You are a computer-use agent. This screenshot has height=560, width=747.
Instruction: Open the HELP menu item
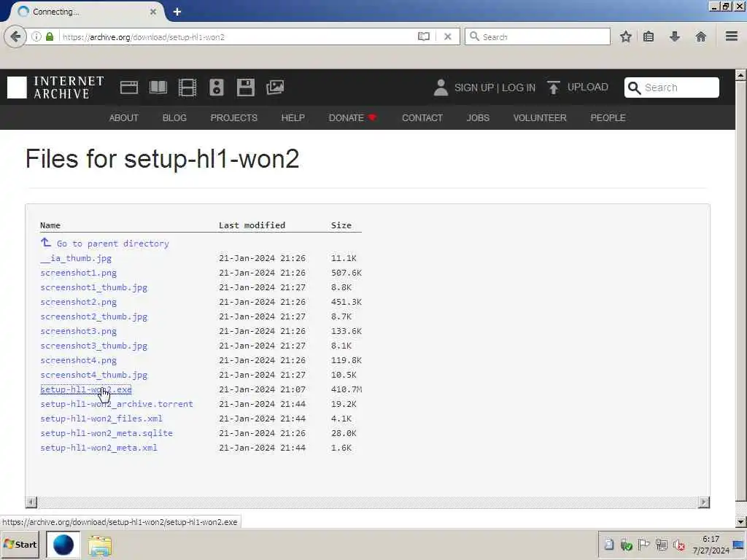click(293, 117)
